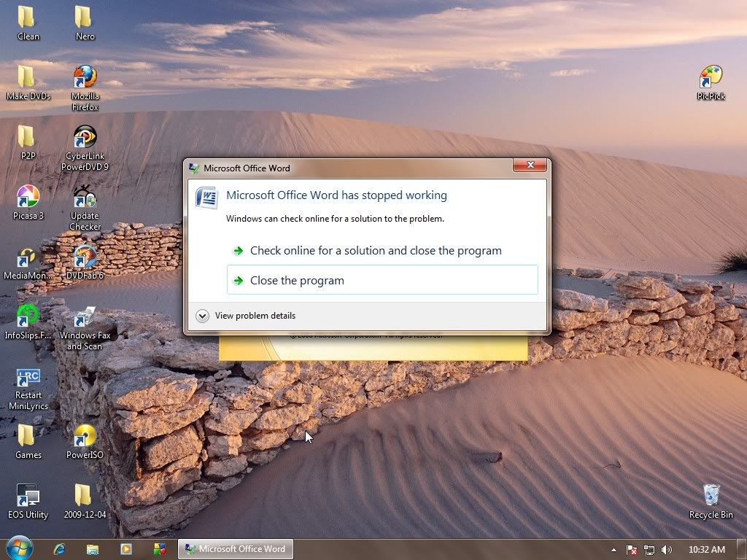Select the Picasa 3 desktop icon
Image resolution: width=747 pixels, height=560 pixels.
click(28, 203)
